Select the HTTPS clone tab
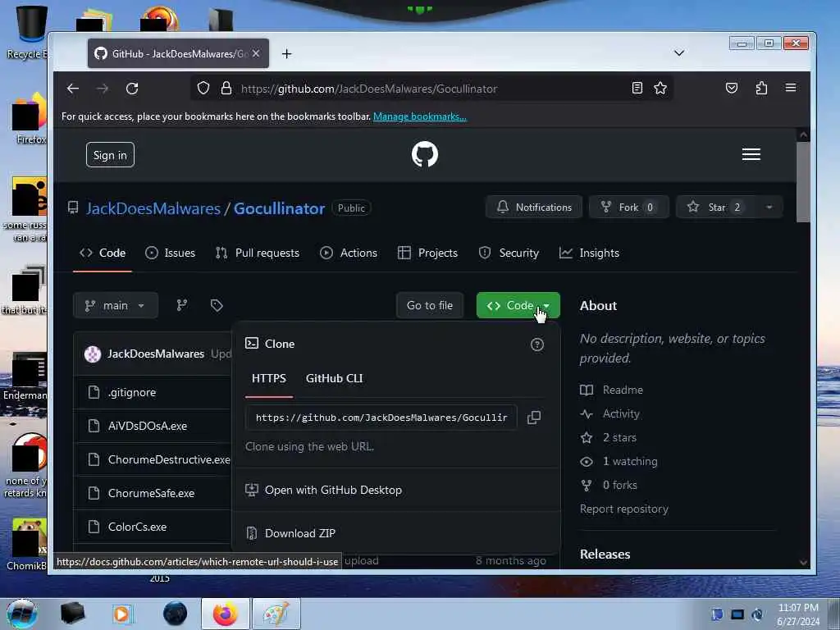 [269, 378]
